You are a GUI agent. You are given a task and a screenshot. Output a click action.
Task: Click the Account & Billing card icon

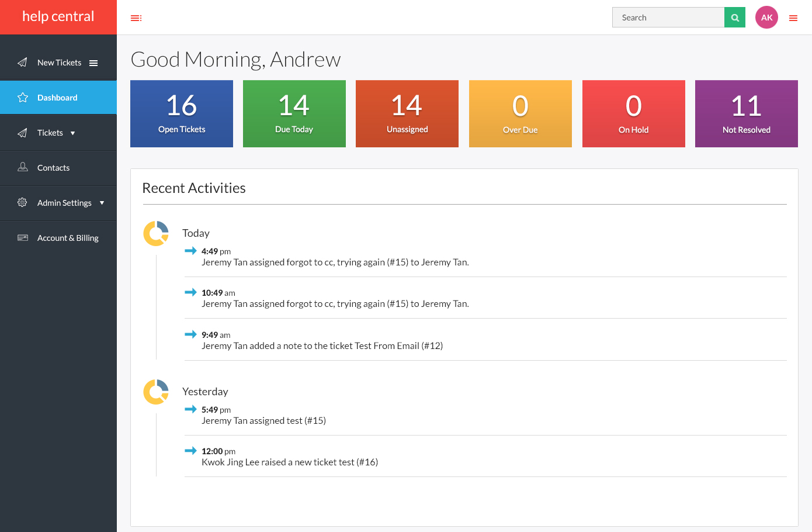[x=23, y=237]
